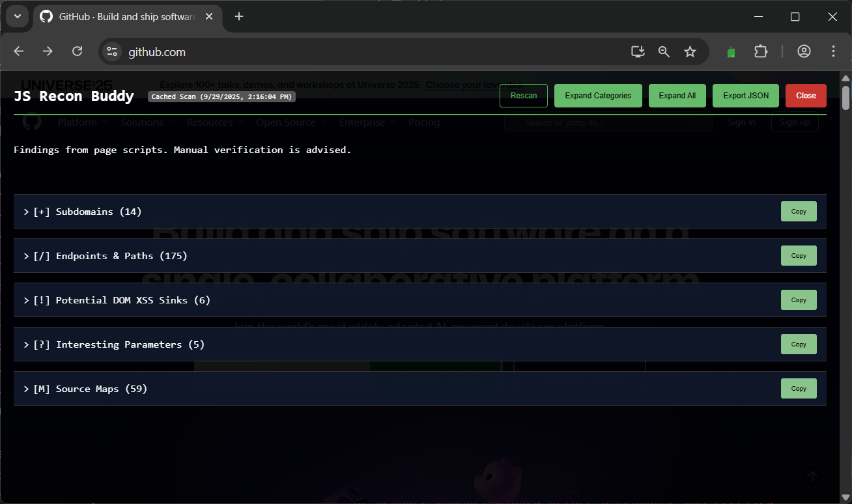Open the Chrome three-dot menu
Image resolution: width=852 pixels, height=504 pixels.
(833, 51)
